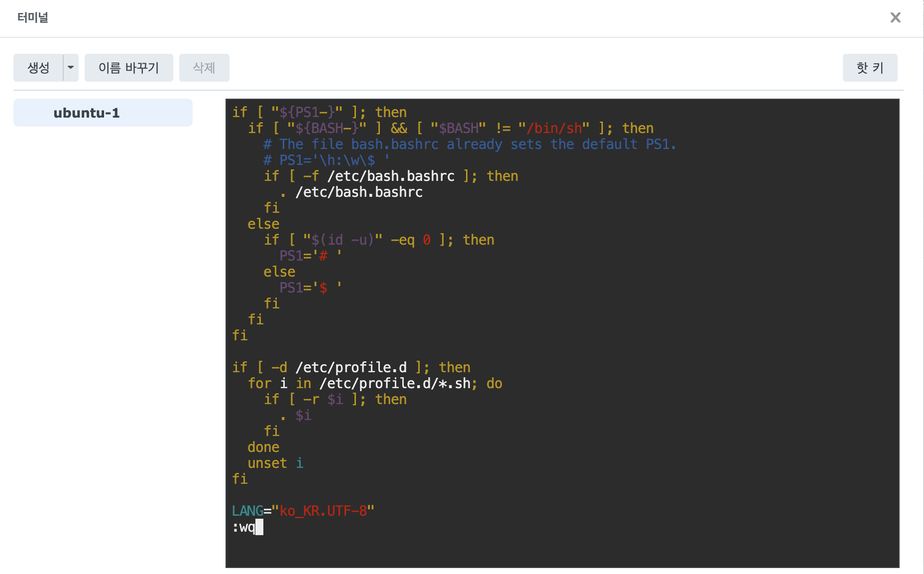Click 'if [ -d /etc/profile.d ]; then' line
The image size is (924, 574).
pos(351,368)
